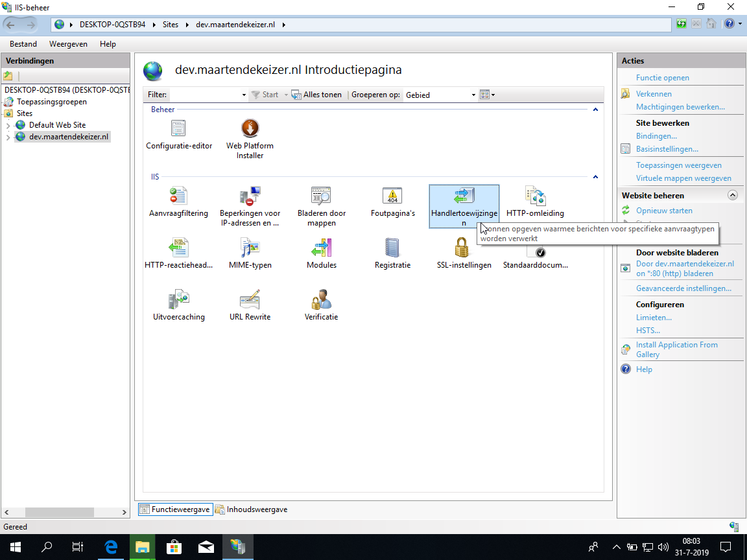Viewport: 747px width, 560px height.
Task: Open the MIME-typen feature
Action: (x=250, y=254)
